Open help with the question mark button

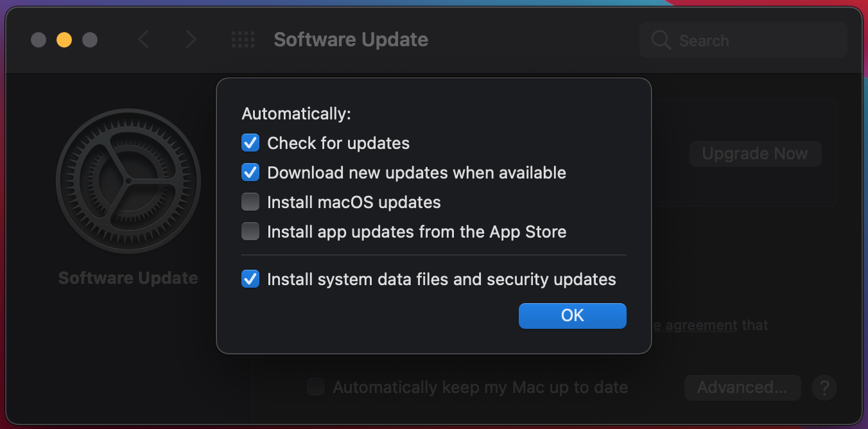824,388
